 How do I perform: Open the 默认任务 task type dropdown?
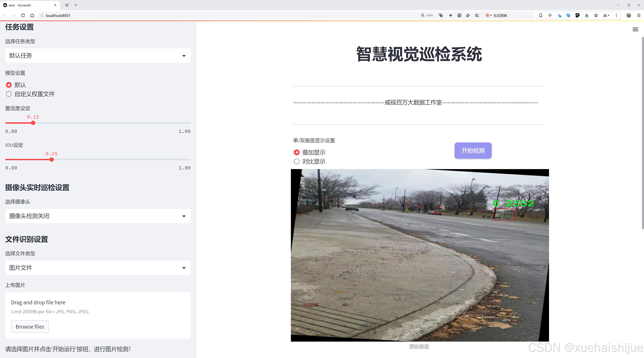tap(98, 56)
